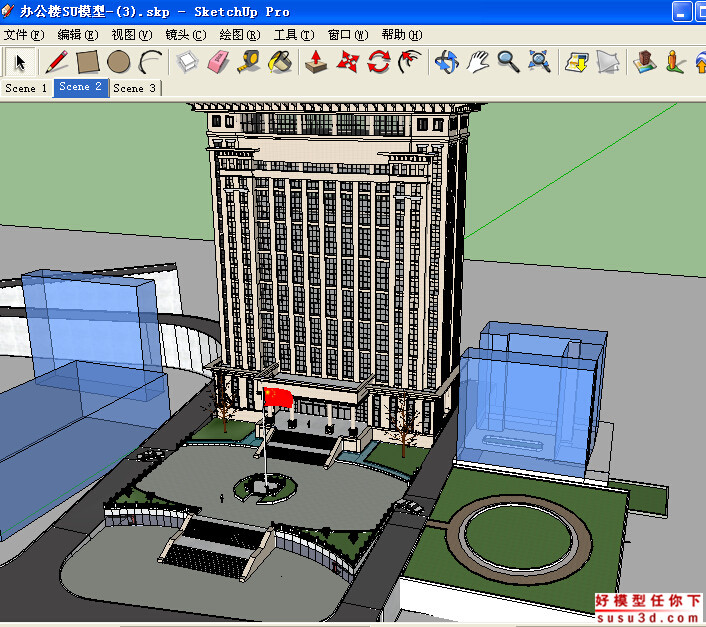
Task: Open the 编辑(E) menu
Action: [78, 35]
